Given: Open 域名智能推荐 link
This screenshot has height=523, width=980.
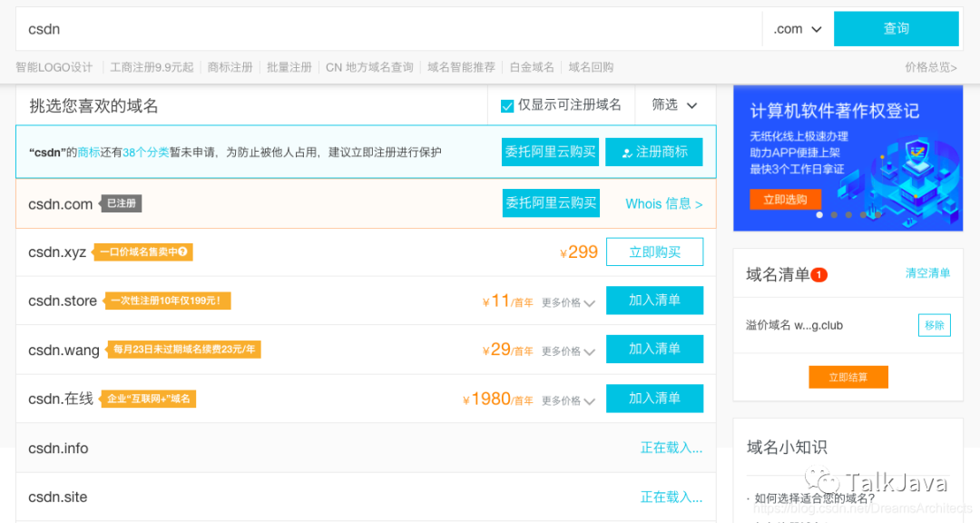Looking at the screenshot, I should [461, 67].
